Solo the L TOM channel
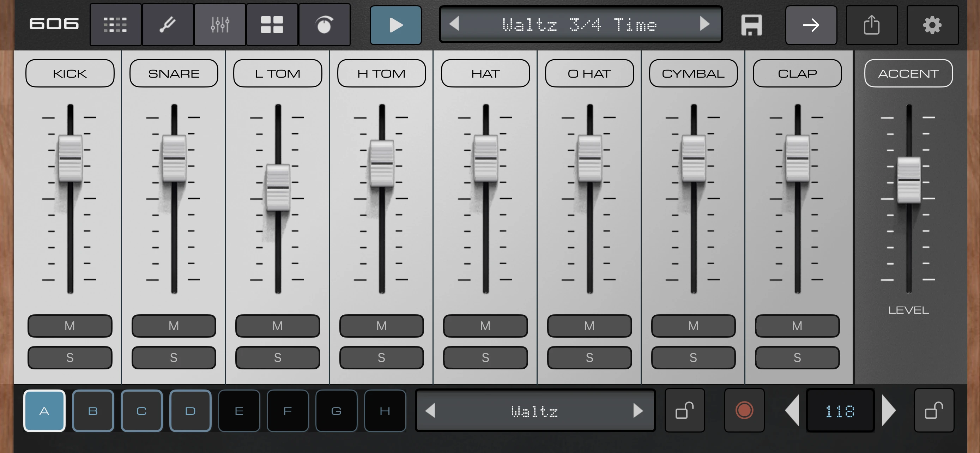Viewport: 980px width, 453px height. tap(278, 357)
